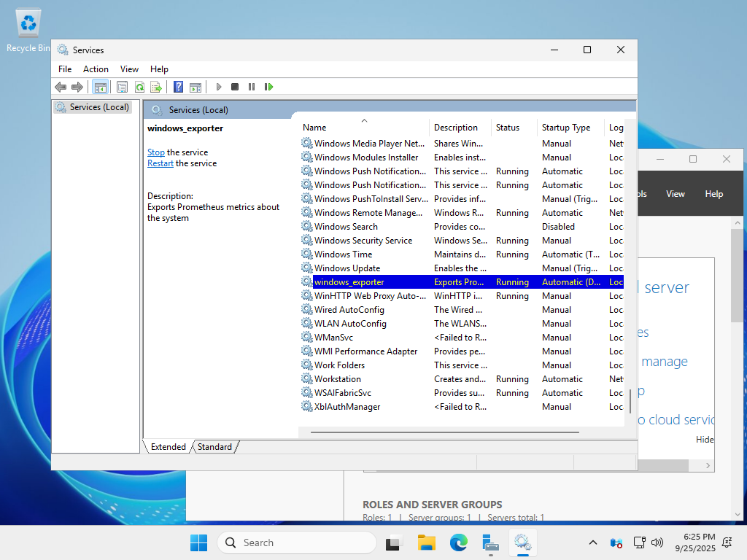The image size is (747, 560).
Task: Open the View menu in Services
Action: coord(129,69)
